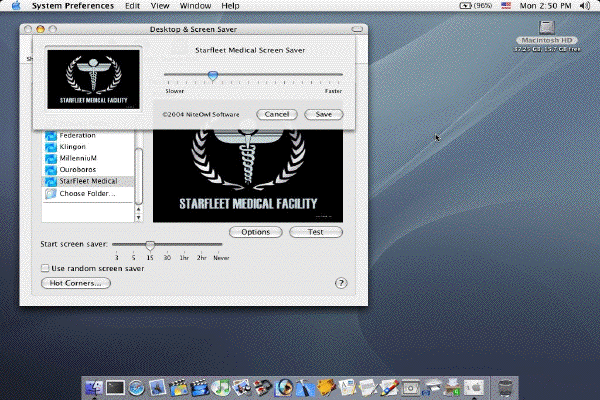600x400 pixels.
Task: Launch iTunes music note icon in Dock
Action: 220,388
